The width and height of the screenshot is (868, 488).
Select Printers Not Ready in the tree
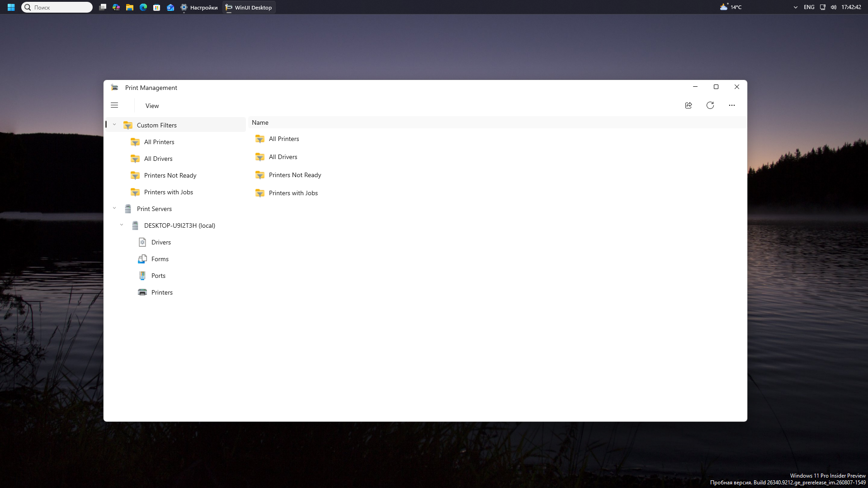[x=176, y=175]
